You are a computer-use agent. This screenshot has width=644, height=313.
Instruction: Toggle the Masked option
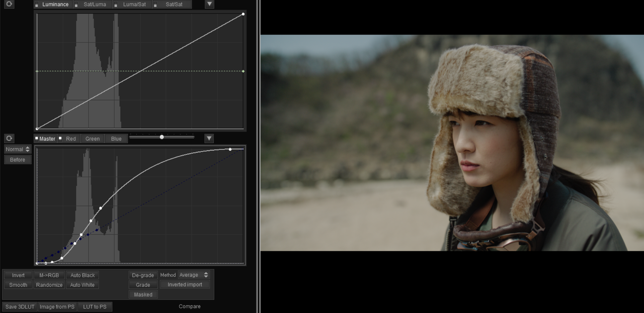pyautogui.click(x=143, y=295)
